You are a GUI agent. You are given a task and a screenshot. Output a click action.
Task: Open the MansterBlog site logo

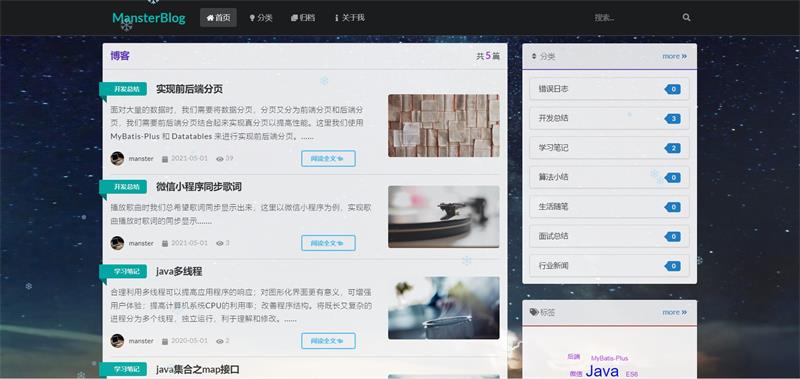pyautogui.click(x=148, y=18)
